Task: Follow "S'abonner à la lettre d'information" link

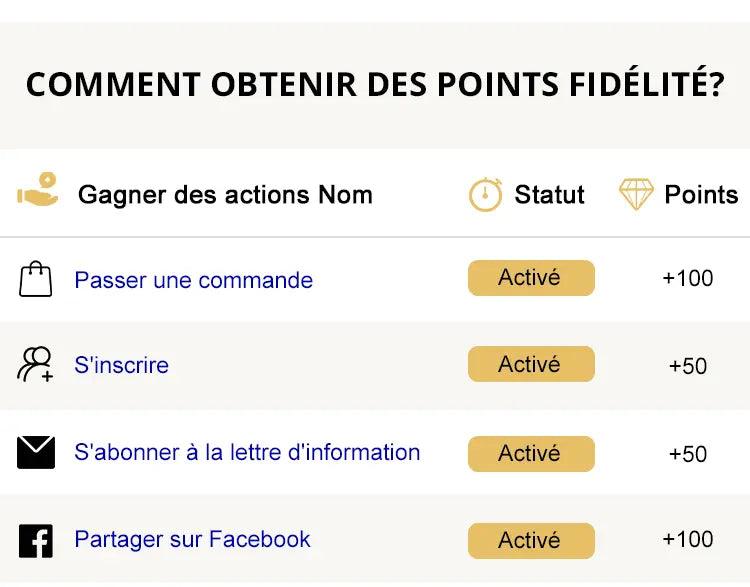Action: pos(247,452)
